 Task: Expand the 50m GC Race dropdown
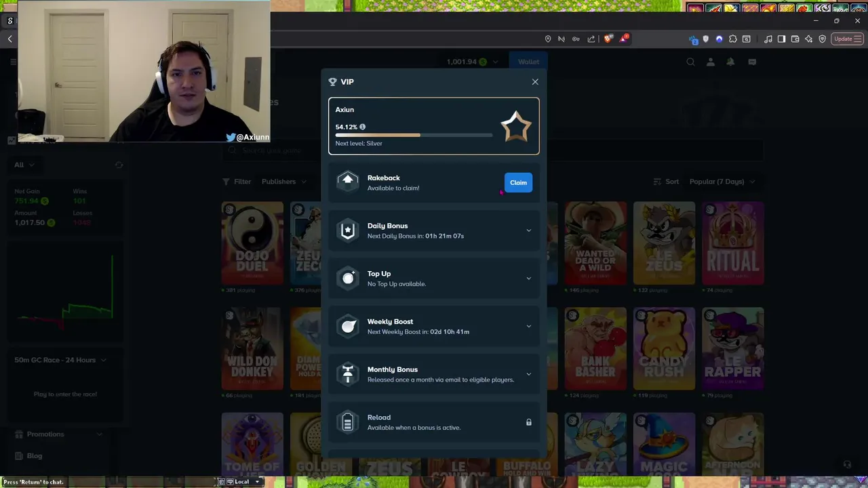tap(60, 360)
